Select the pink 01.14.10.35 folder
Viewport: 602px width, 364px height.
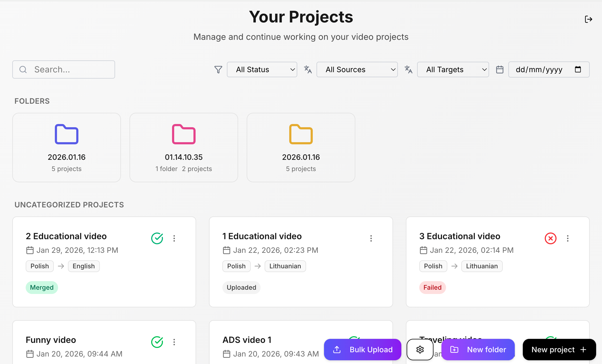184,147
